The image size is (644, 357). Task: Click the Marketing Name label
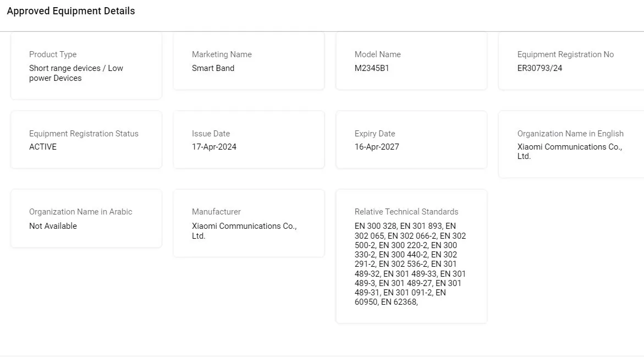click(x=222, y=54)
